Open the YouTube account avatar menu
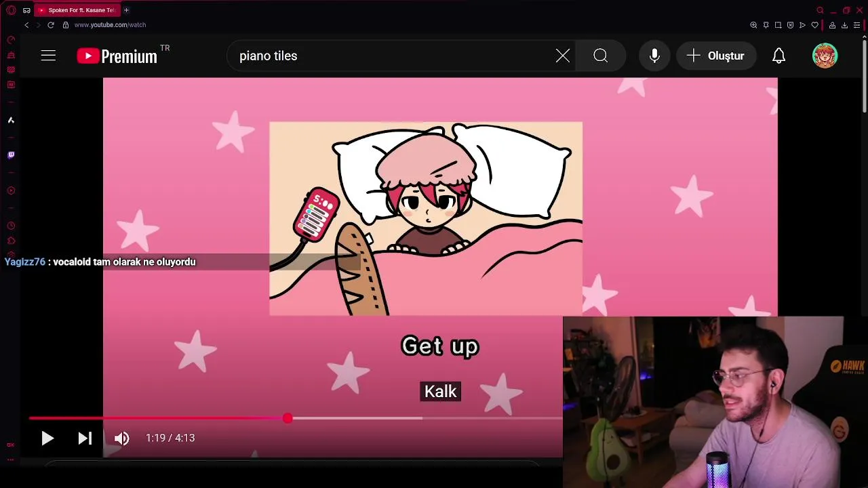The height and width of the screenshot is (488, 868). coord(825,56)
